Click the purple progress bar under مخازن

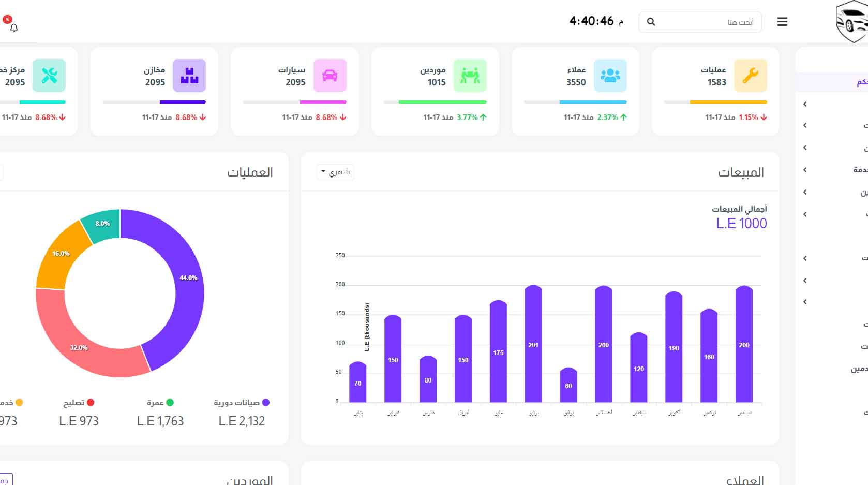pyautogui.click(x=183, y=102)
